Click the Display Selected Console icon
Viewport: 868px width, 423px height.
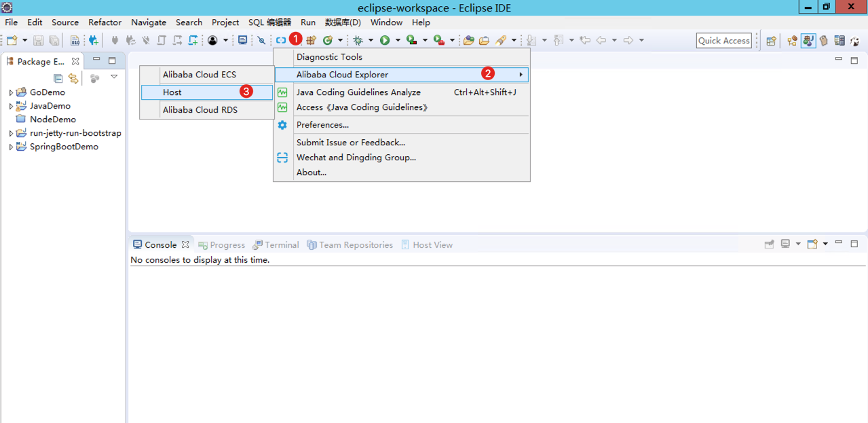pos(785,244)
